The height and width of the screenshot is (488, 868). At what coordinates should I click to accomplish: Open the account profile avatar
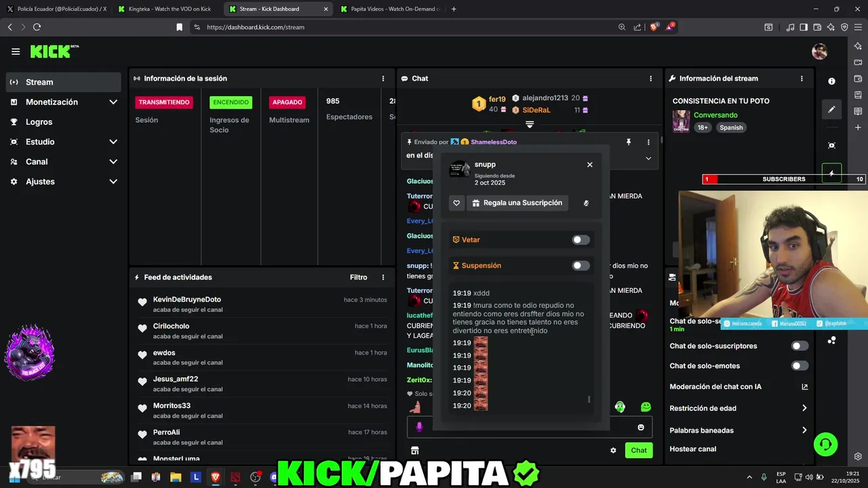[x=820, y=52]
